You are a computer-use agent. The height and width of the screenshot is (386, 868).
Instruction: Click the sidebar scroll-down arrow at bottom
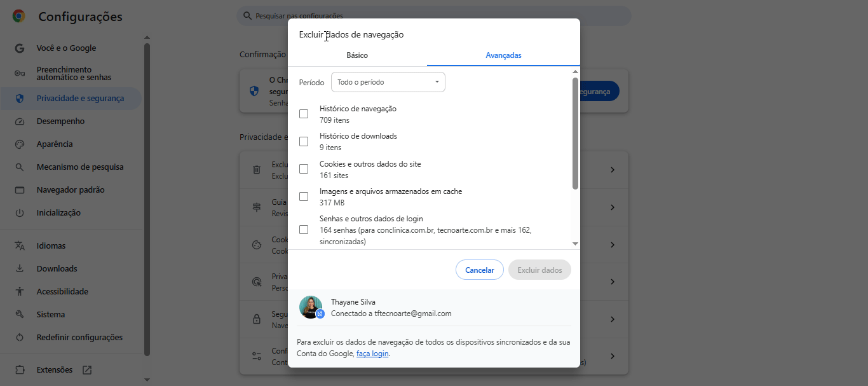pyautogui.click(x=147, y=380)
